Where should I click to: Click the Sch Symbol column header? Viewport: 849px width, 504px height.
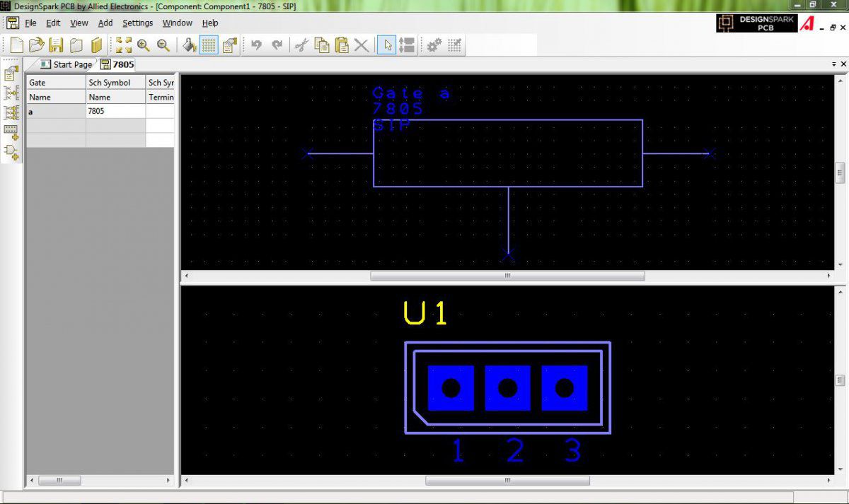pyautogui.click(x=115, y=83)
